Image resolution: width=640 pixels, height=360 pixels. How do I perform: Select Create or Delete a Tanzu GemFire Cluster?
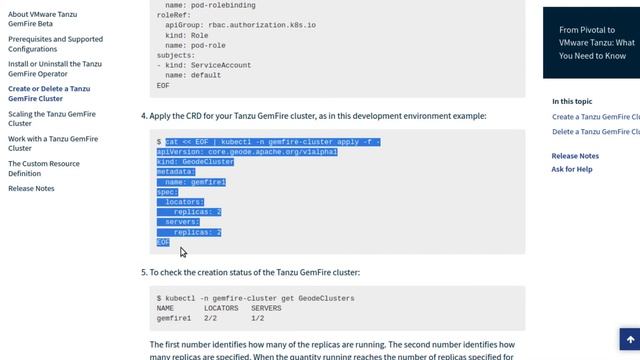click(x=49, y=93)
